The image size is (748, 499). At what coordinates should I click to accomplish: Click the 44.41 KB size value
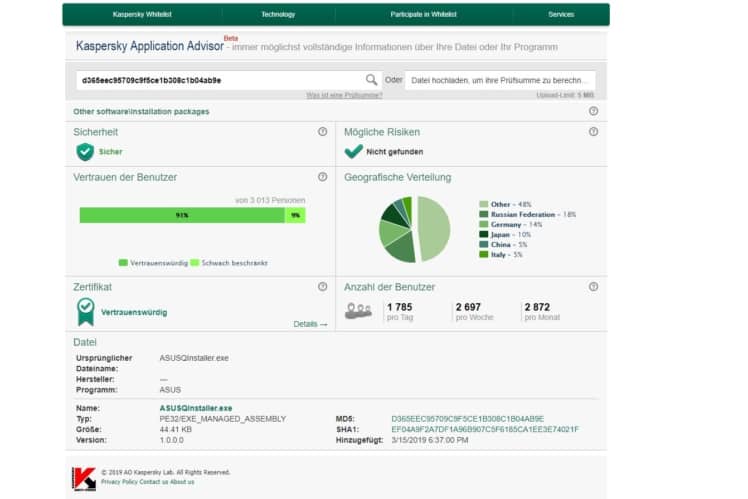[176, 429]
